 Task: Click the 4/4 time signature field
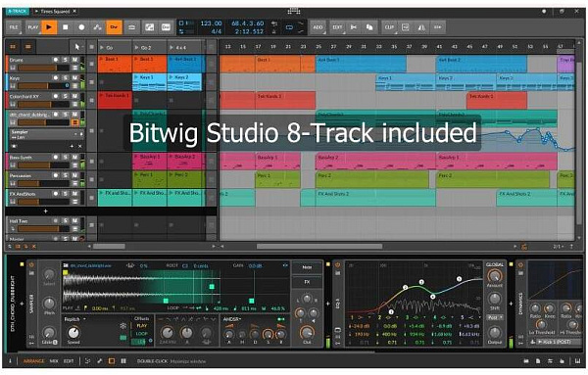point(217,32)
